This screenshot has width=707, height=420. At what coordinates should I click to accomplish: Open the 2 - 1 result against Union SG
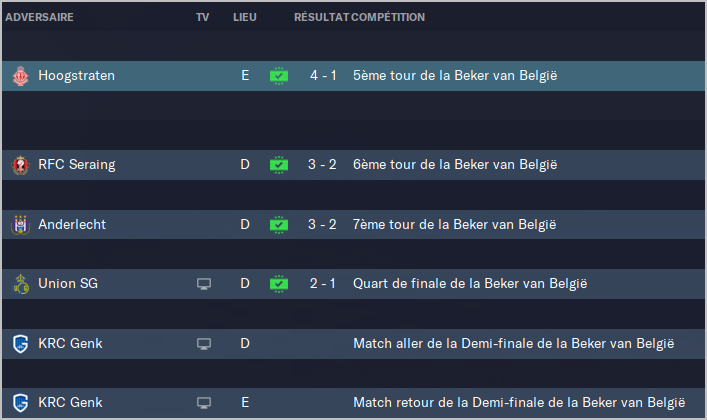(323, 285)
